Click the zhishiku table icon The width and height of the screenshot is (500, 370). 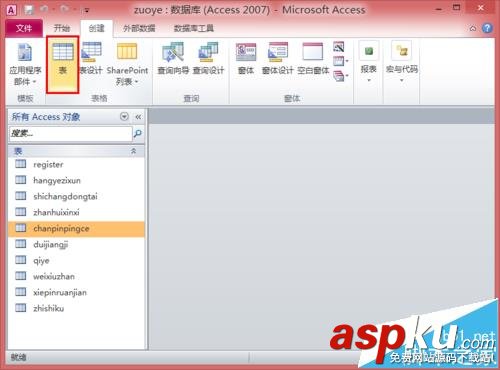click(x=21, y=308)
